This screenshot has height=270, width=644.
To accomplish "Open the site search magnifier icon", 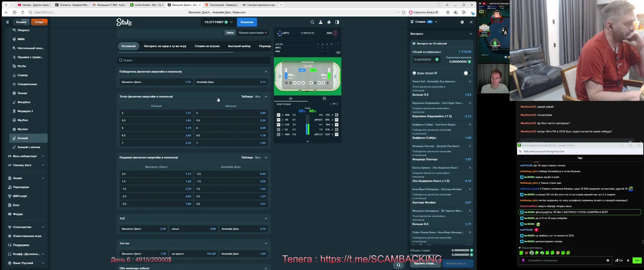I will coord(312,22).
